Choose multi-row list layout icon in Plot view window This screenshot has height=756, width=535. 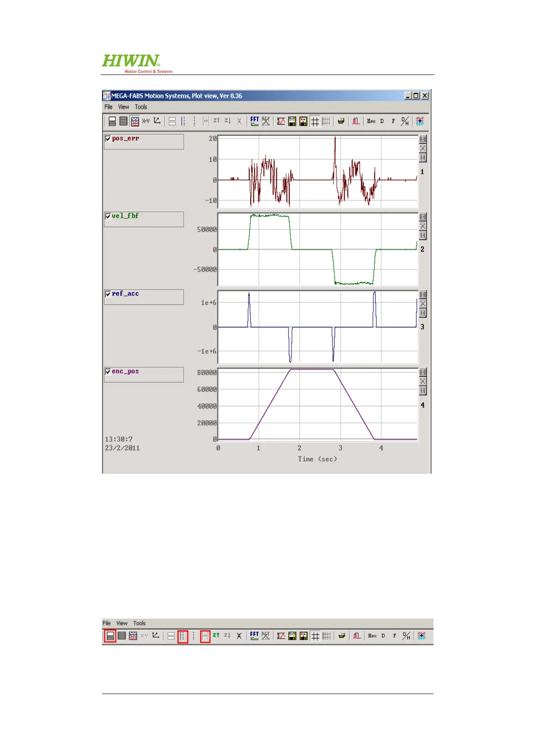[x=123, y=121]
